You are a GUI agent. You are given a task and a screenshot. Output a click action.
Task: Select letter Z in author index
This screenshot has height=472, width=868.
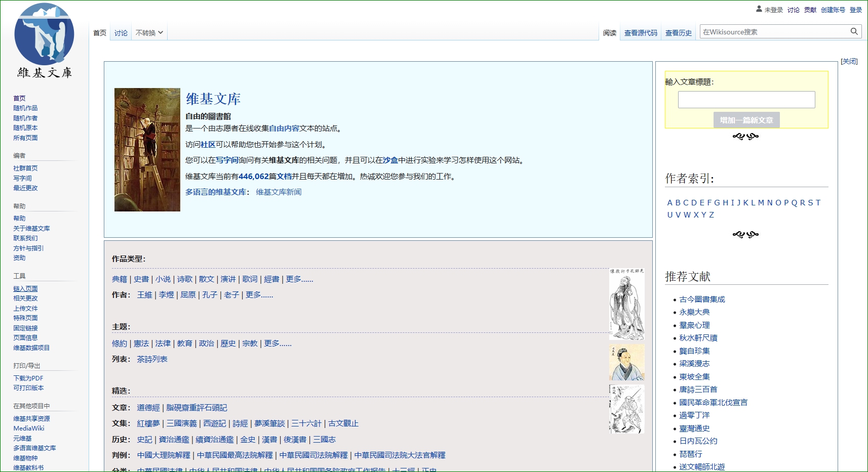pyautogui.click(x=712, y=214)
